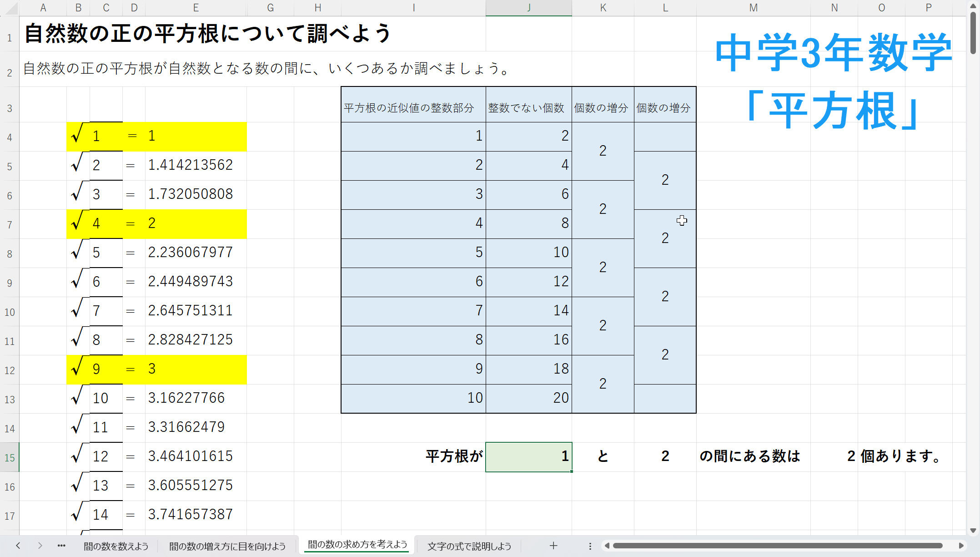This screenshot has width=980, height=557.
Task: Open hidden sheets ellipsis menu
Action: coord(61,546)
